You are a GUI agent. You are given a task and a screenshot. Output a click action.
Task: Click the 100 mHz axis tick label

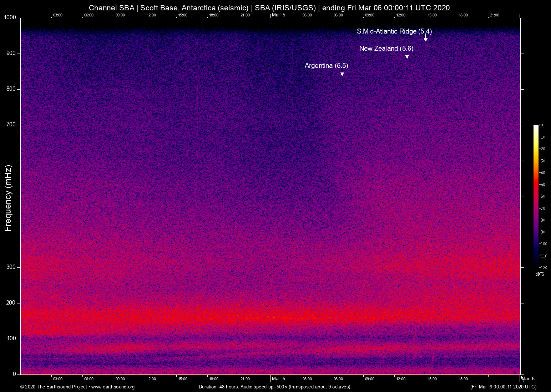[12, 337]
